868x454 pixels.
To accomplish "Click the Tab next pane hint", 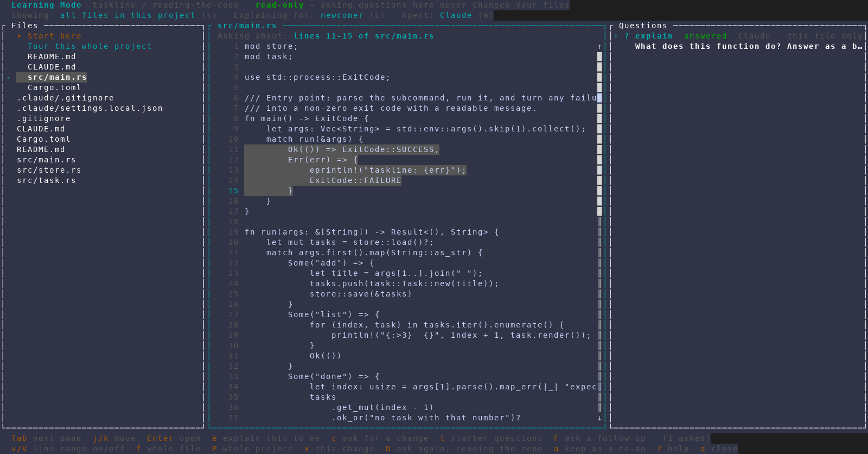I will click(x=46, y=439).
